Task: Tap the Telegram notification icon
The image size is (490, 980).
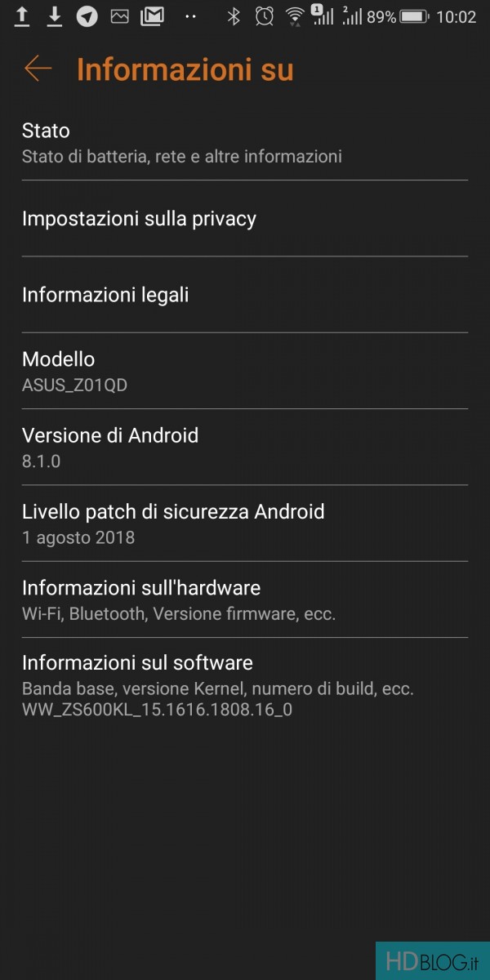Action: [87, 16]
